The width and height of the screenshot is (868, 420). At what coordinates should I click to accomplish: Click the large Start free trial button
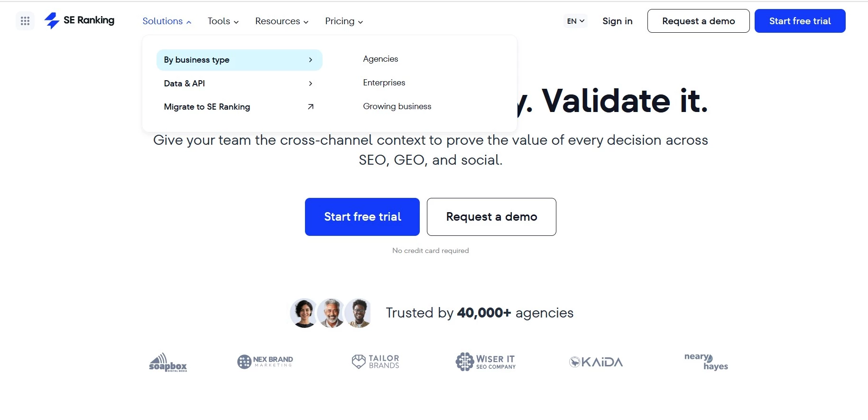pyautogui.click(x=362, y=217)
